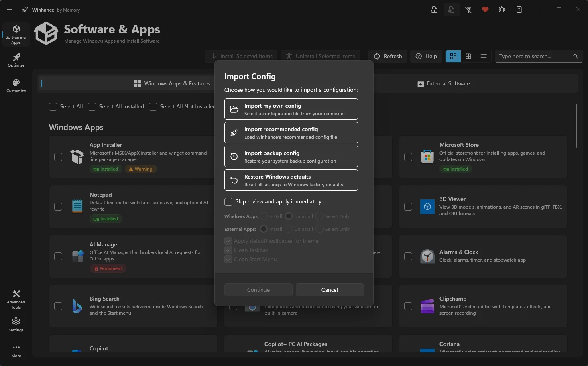This screenshot has height=366, width=588.
Task: Click the Microsoft Store app icon
Action: 427,157
